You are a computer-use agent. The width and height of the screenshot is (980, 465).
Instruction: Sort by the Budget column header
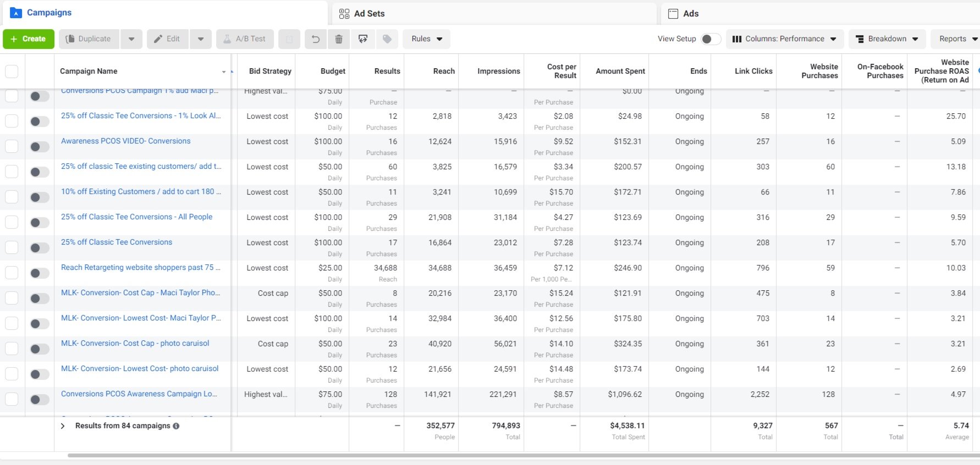click(333, 71)
